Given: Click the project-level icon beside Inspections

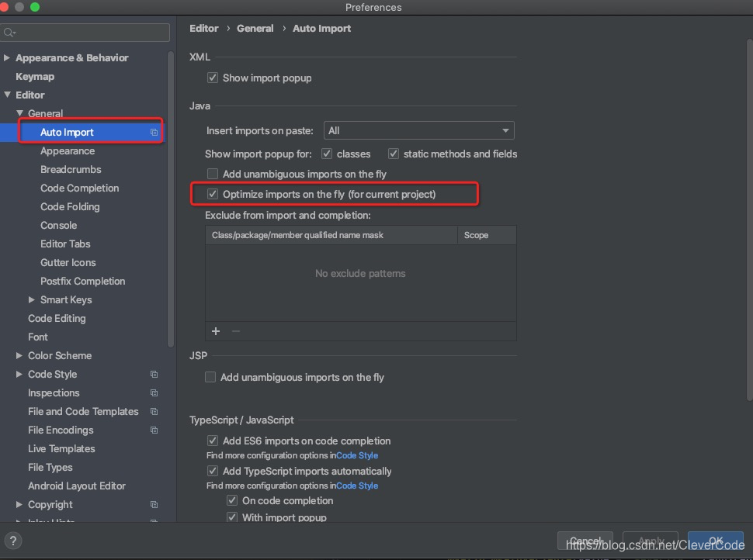Looking at the screenshot, I should click(x=154, y=393).
